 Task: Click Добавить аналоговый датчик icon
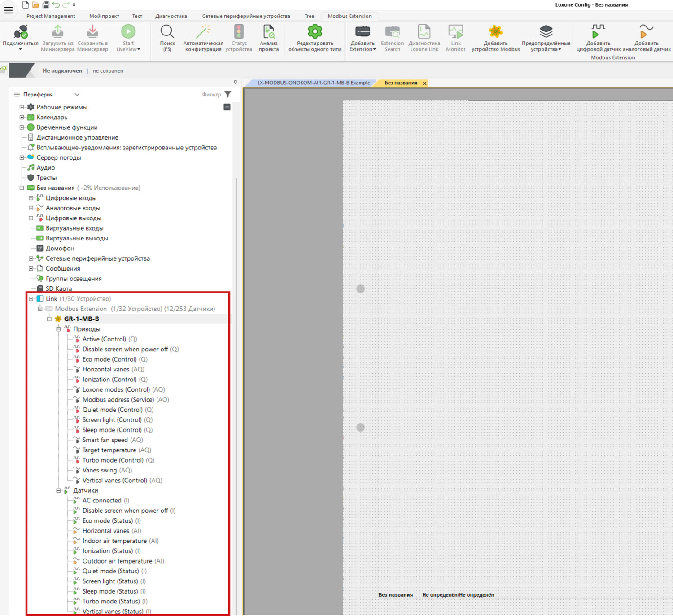[x=646, y=32]
